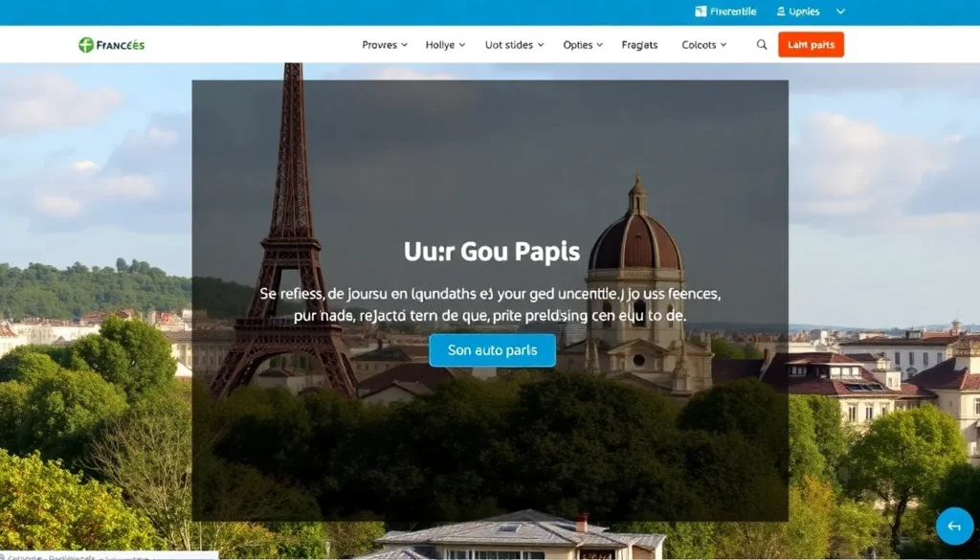This screenshot has height=560, width=980.
Task: Click the user icon beside Upnies
Action: [x=781, y=11]
